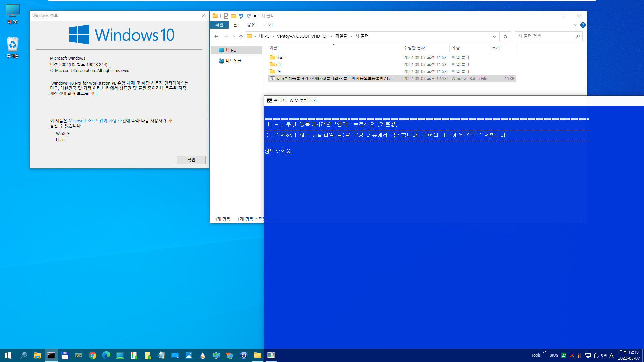Go back using Explorer back arrow
The height and width of the screenshot is (362, 644).
[x=216, y=36]
